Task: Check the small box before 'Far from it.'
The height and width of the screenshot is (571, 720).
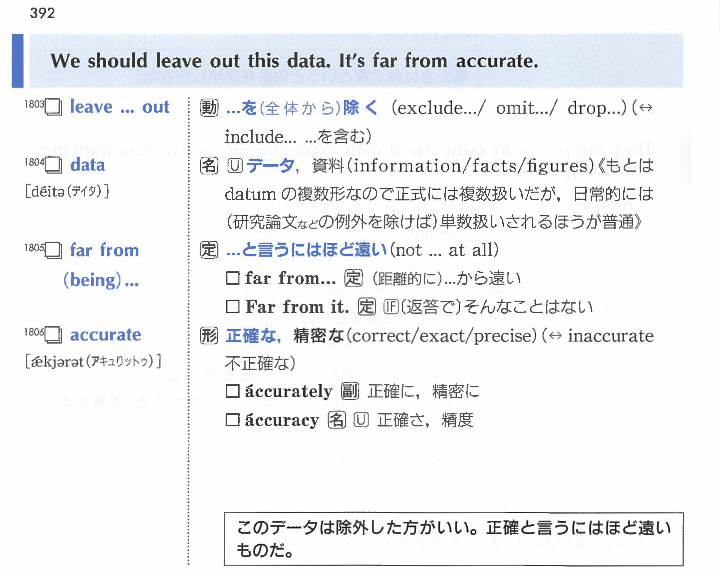Action: pos(232,307)
